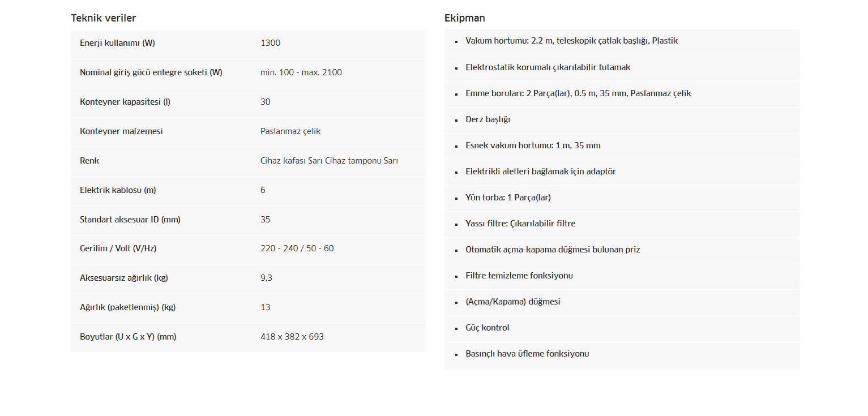Select the Paslanmaz çelik container material
This screenshot has width=868, height=416.
pos(290,131)
